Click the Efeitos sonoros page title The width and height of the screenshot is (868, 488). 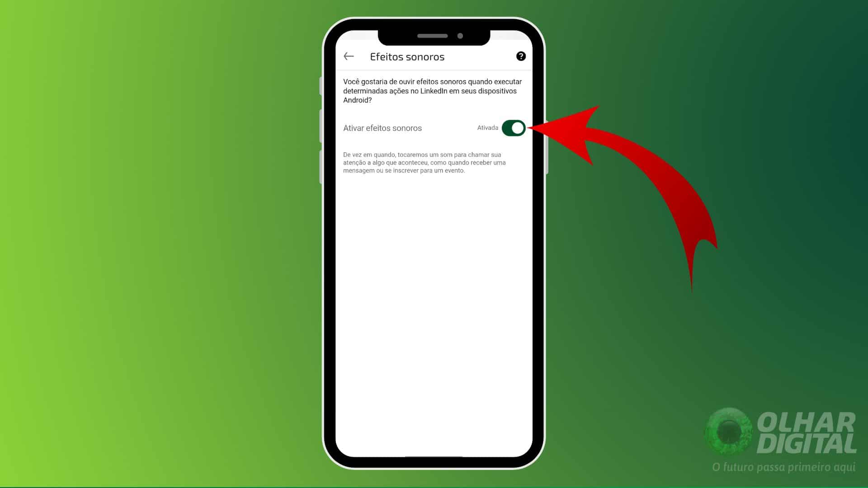click(407, 56)
